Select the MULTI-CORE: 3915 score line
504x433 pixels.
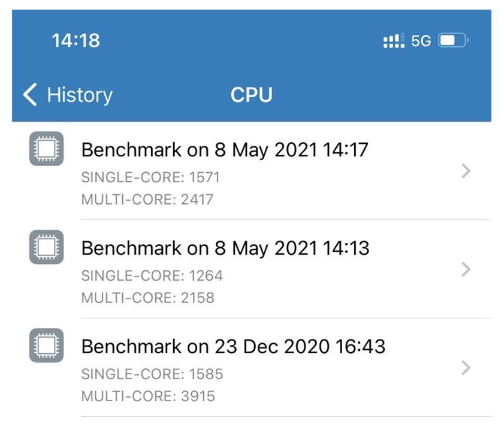[x=148, y=396]
